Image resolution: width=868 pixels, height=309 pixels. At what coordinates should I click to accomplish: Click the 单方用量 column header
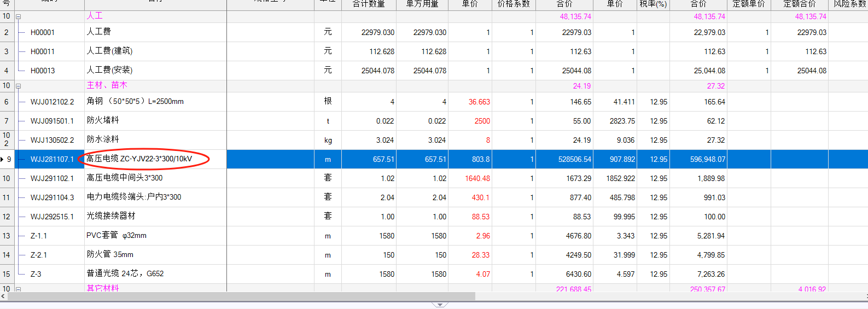[x=422, y=4]
